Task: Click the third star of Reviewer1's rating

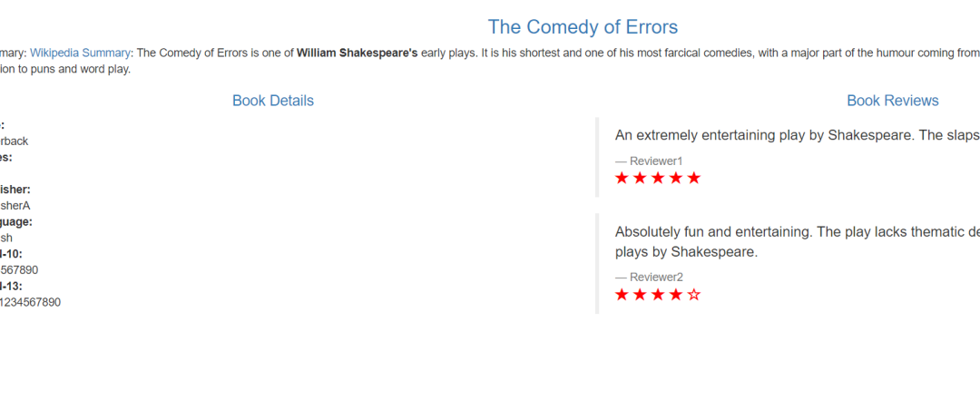Action: pyautogui.click(x=658, y=179)
